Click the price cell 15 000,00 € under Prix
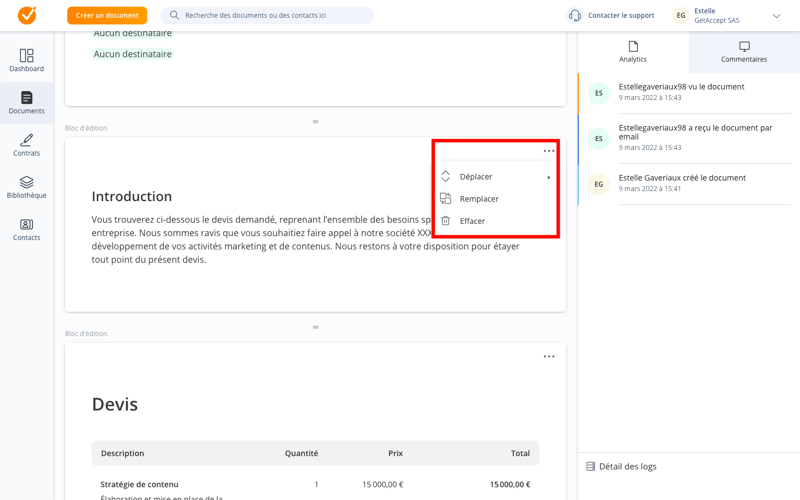 (x=383, y=484)
